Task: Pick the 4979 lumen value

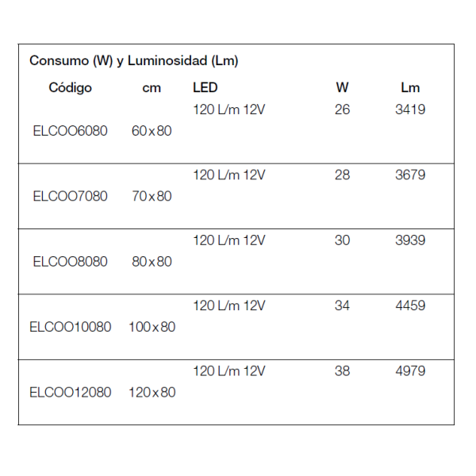Action: pyautogui.click(x=410, y=370)
